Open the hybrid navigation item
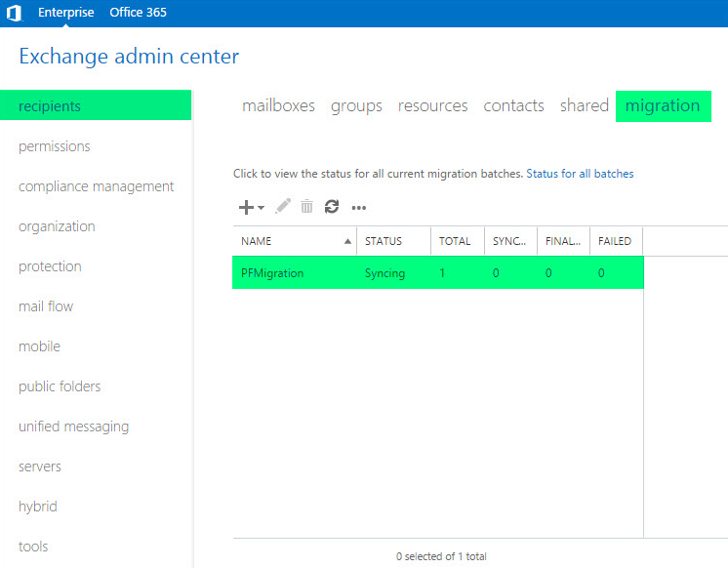The width and height of the screenshot is (728, 568). (x=38, y=507)
